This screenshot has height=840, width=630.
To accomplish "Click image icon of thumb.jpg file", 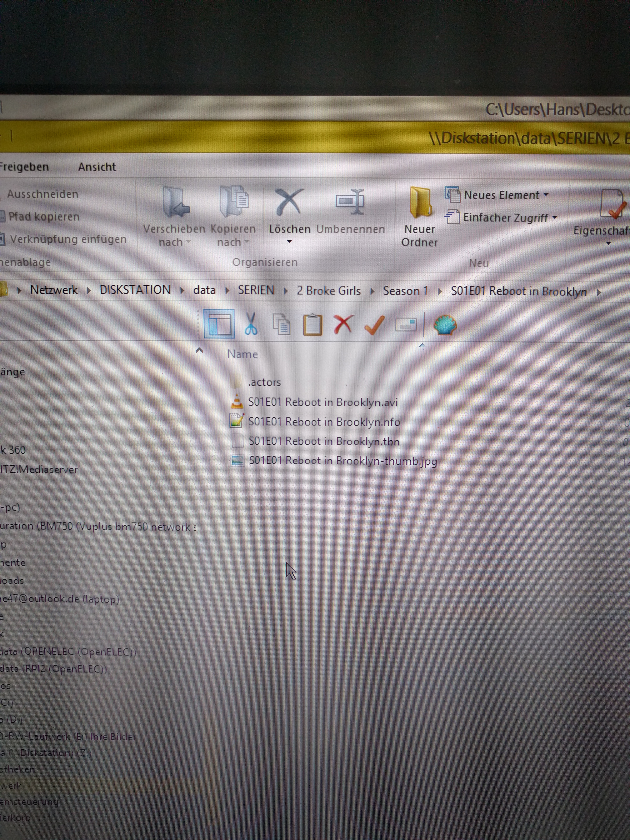I will point(238,461).
